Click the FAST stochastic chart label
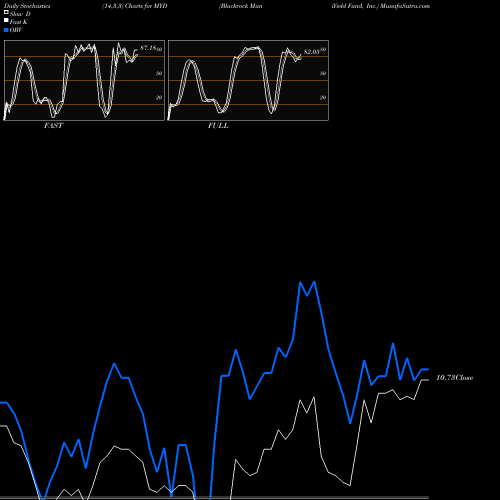This screenshot has width=500, height=500. click(x=54, y=126)
